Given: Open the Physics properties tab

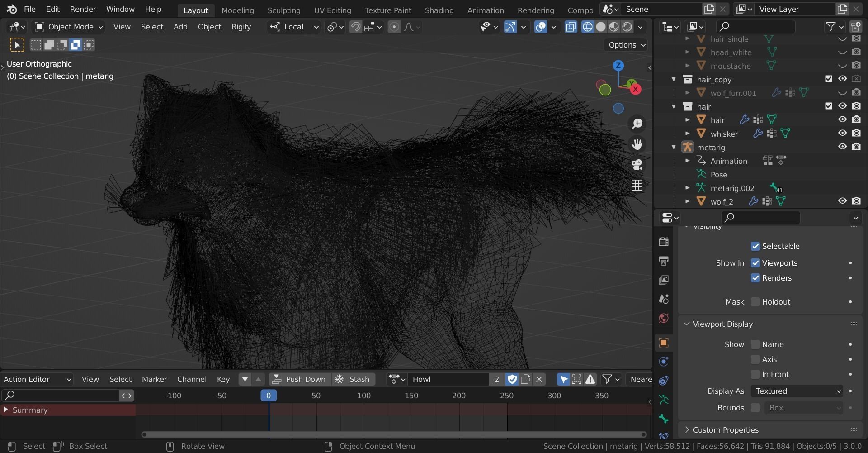Looking at the screenshot, I should pyautogui.click(x=664, y=362).
